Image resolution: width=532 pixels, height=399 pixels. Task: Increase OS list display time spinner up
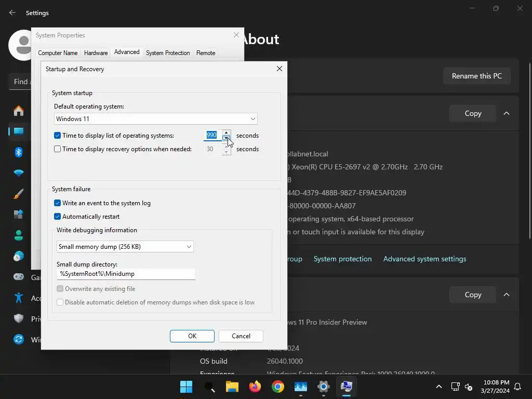coord(227,132)
